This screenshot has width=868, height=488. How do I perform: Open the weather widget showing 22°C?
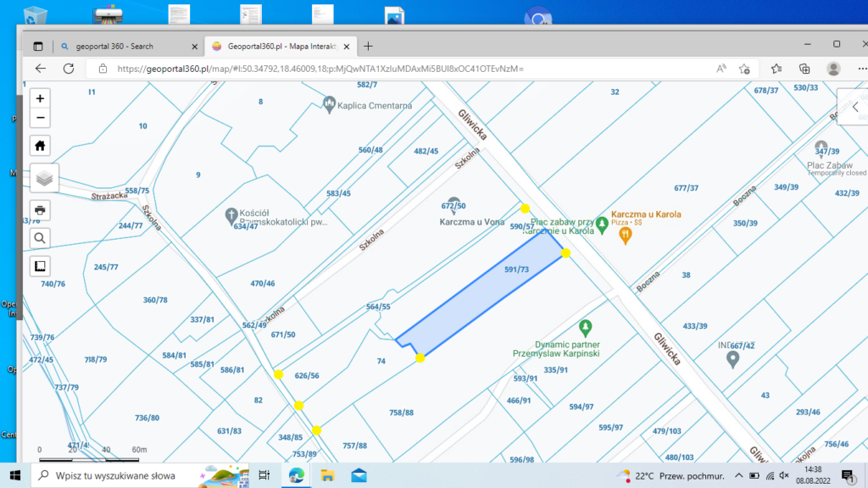pyautogui.click(x=670, y=475)
